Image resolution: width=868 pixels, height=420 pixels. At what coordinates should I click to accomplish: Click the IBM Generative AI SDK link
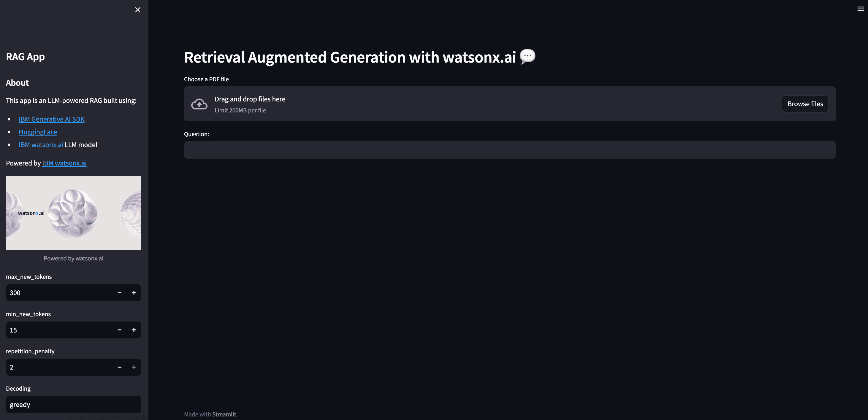tap(51, 119)
